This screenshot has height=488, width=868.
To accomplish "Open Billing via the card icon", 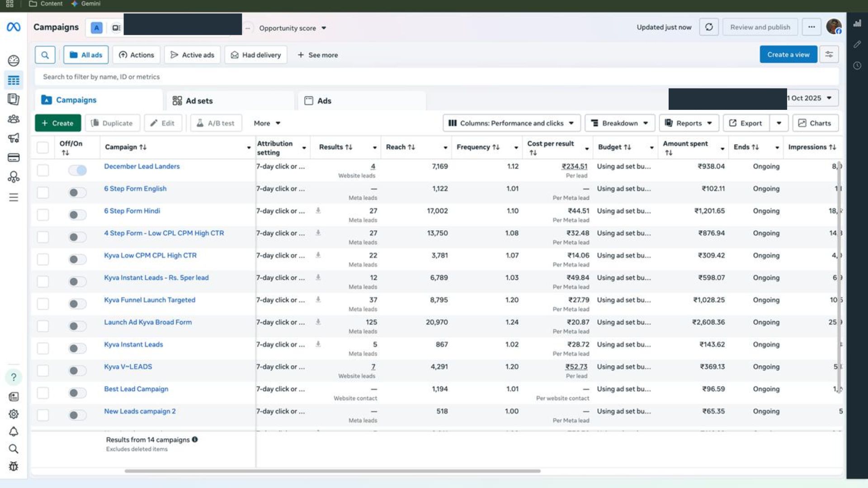I will (x=14, y=158).
